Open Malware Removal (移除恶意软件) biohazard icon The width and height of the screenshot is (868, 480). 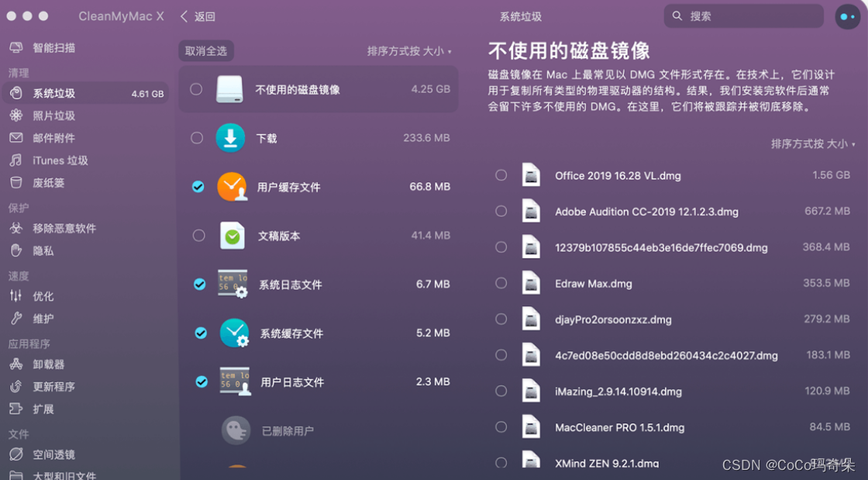tap(16, 228)
